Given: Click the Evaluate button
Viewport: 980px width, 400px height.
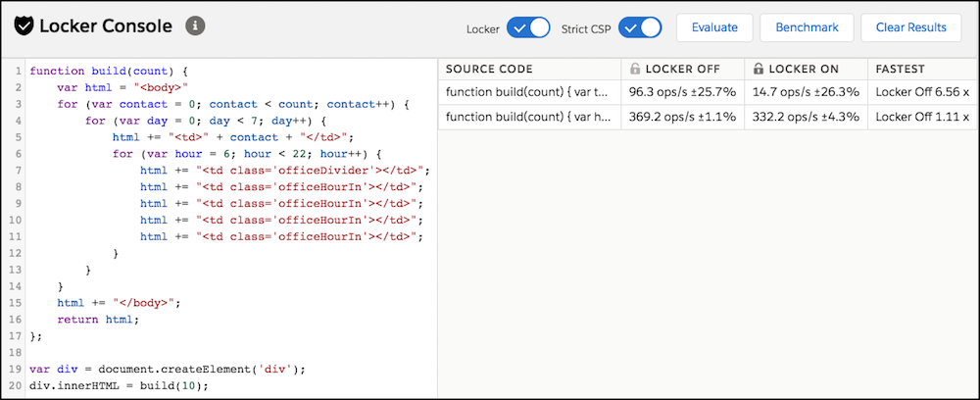Looking at the screenshot, I should point(714,27).
